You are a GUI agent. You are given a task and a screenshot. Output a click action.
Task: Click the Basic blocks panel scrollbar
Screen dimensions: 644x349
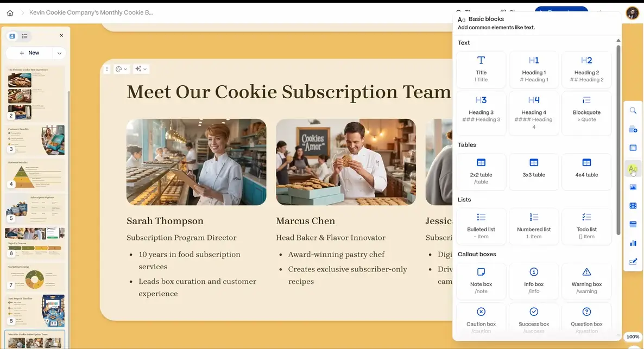[x=618, y=139]
